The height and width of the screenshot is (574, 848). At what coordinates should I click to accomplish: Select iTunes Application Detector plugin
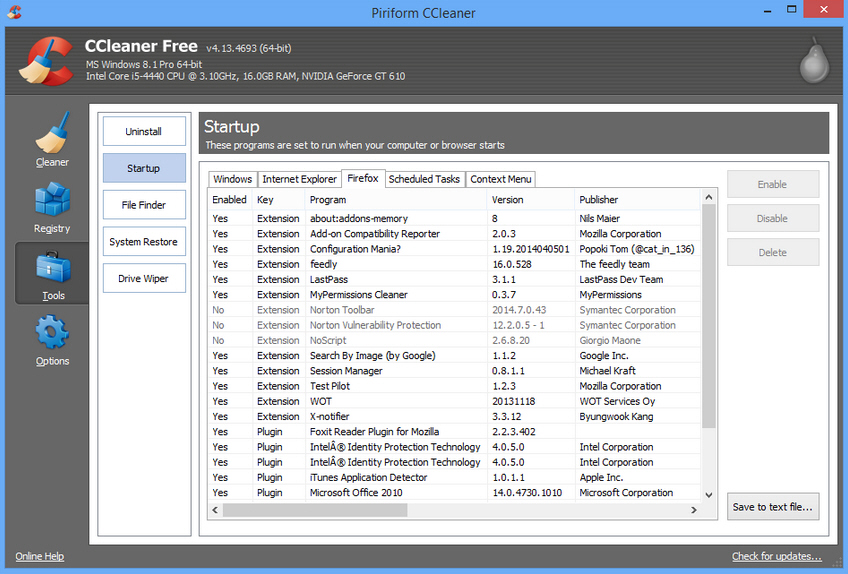point(454,477)
